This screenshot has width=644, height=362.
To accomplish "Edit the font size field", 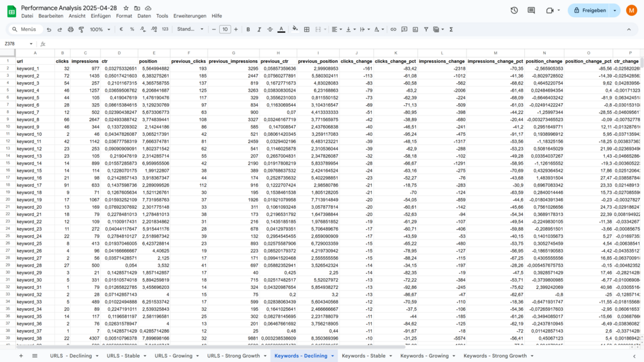I will (x=225, y=29).
